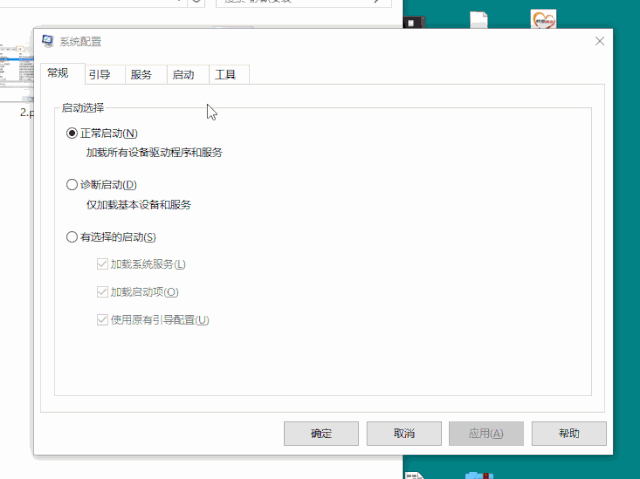Image resolution: width=640 pixels, height=479 pixels.
Task: Click the dark desktop icon at top
Action: click(414, 22)
